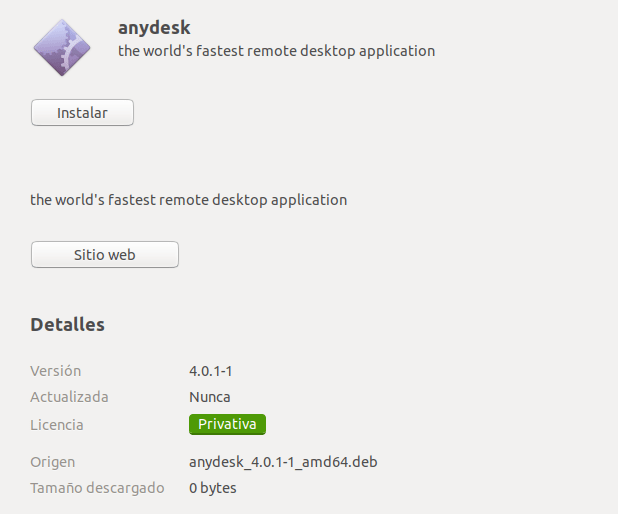Install anydesk using the Instalar button

82,113
